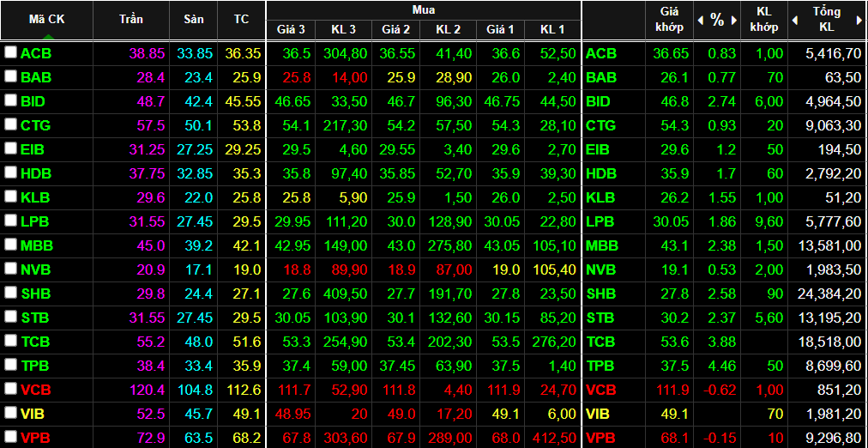Click the right arrow beside the % header
868x448 pixels.
pos(734,20)
